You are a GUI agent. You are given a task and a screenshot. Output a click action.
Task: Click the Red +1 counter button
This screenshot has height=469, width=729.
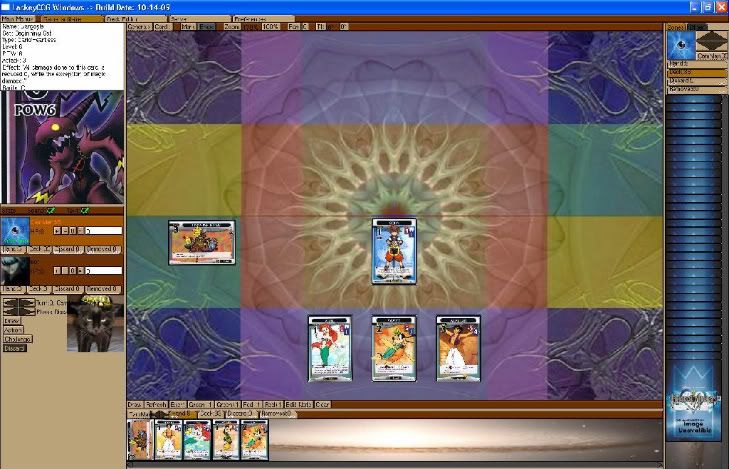click(273, 404)
